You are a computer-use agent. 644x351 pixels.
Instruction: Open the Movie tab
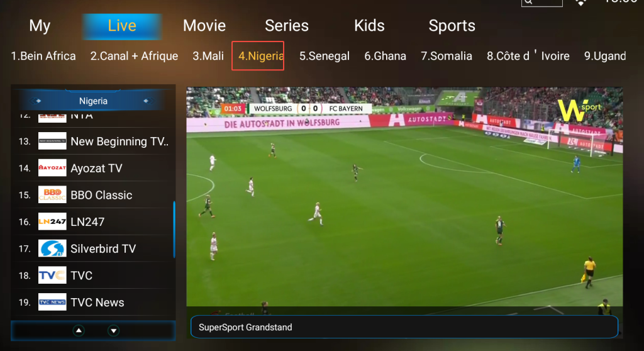[x=204, y=26]
